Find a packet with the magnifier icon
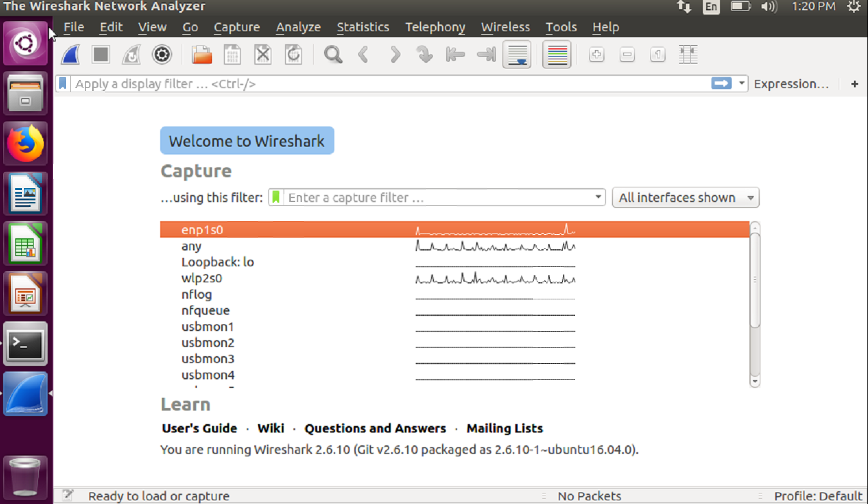The height and width of the screenshot is (504, 868). pos(333,55)
